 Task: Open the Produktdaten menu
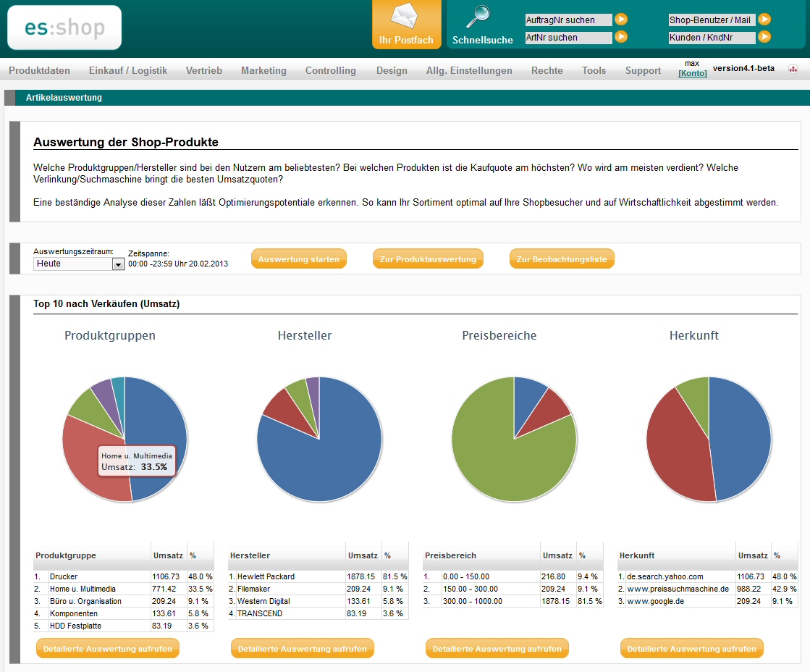pyautogui.click(x=39, y=70)
